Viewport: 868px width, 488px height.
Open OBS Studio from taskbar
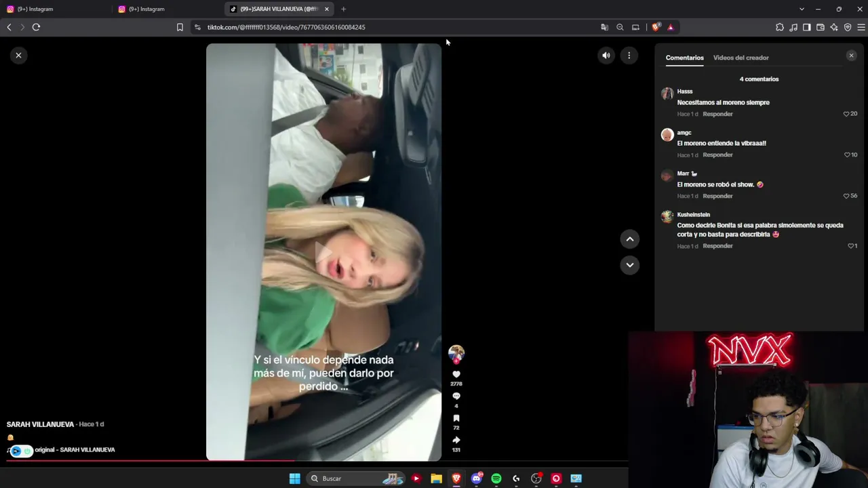pos(536,479)
